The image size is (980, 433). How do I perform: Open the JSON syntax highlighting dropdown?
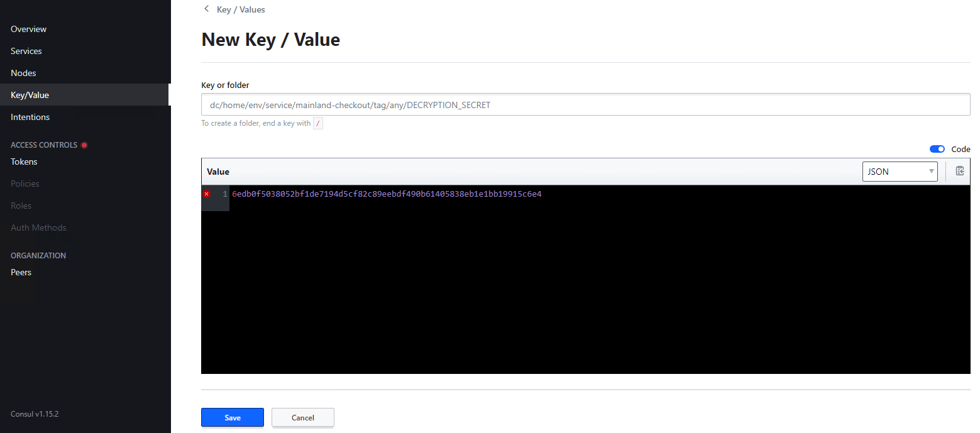899,171
